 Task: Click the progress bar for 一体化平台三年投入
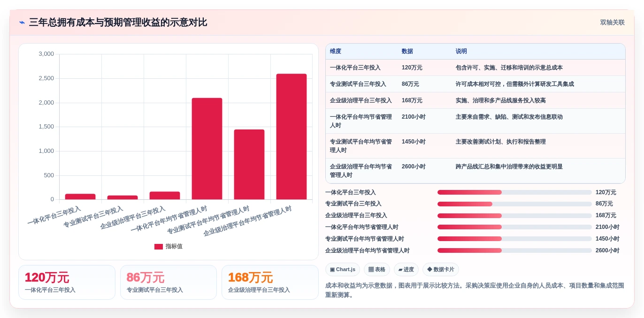click(514, 192)
